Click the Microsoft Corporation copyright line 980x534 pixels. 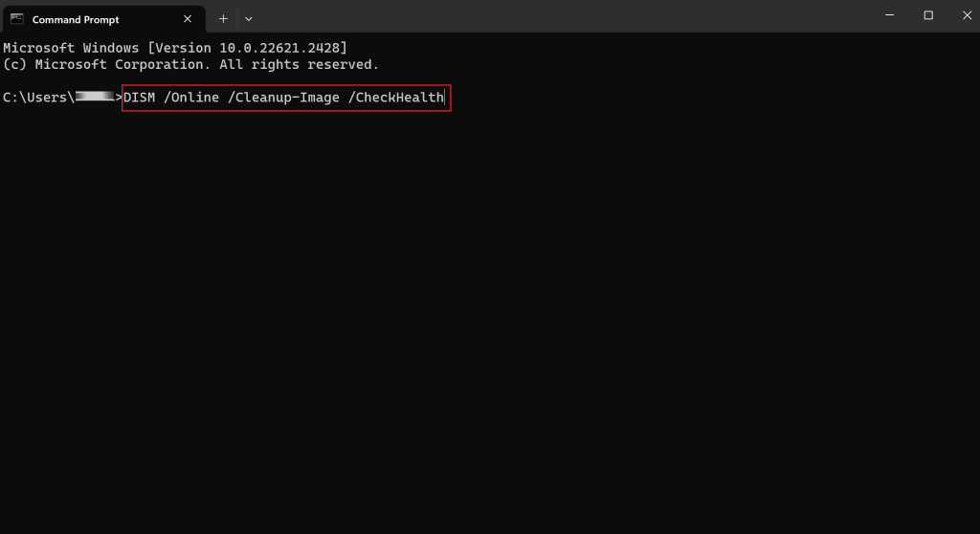[191, 65]
